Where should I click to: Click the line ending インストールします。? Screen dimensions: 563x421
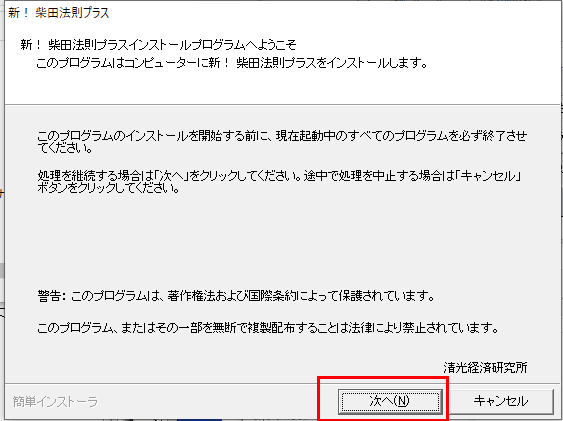[232, 63]
